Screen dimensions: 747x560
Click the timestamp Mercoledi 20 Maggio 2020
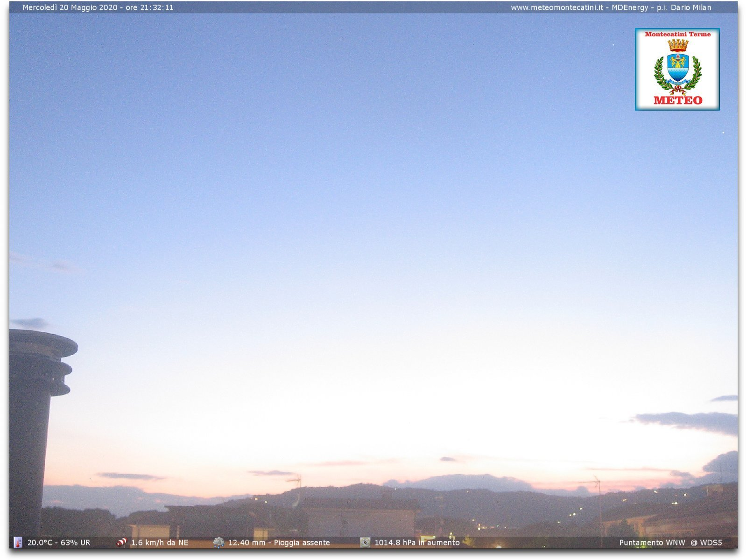[x=70, y=7]
